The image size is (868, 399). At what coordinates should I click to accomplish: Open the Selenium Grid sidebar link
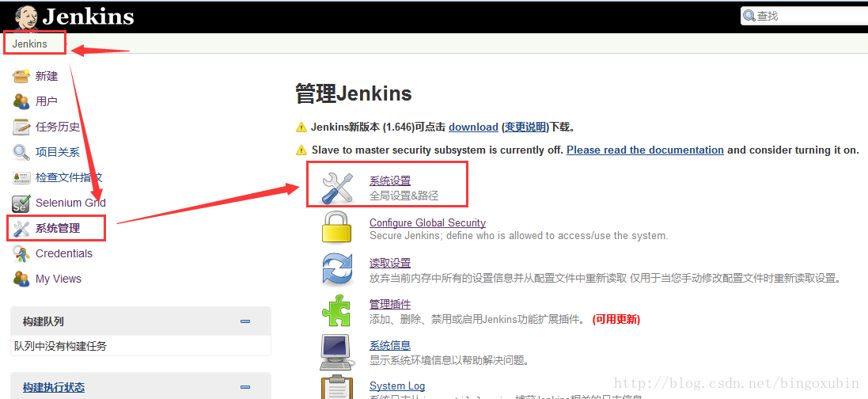[x=71, y=203]
